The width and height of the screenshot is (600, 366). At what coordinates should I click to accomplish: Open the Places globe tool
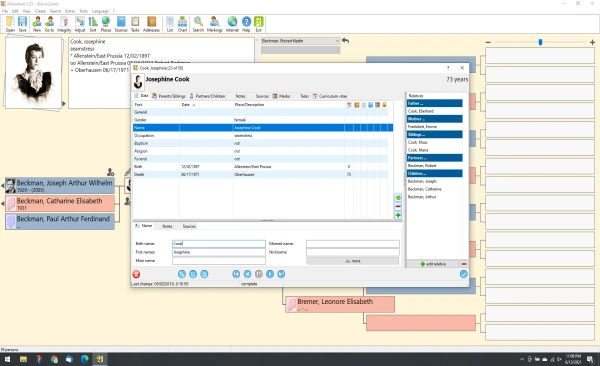click(x=106, y=24)
